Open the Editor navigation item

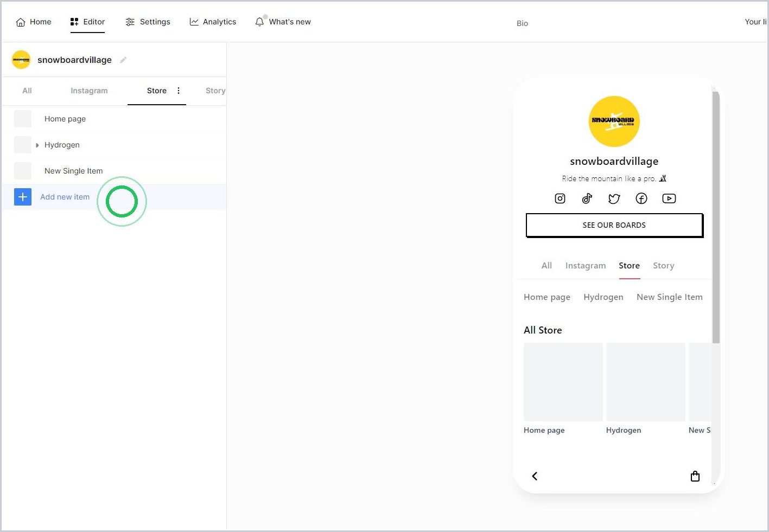click(87, 22)
